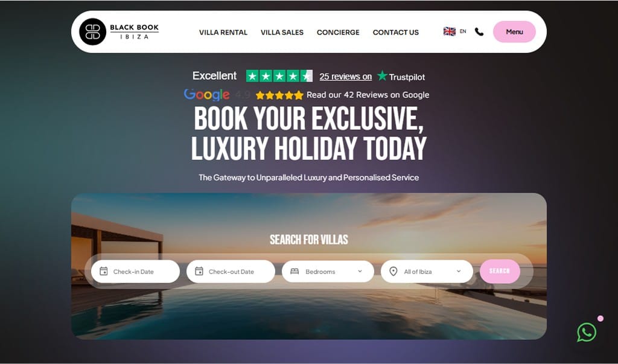Viewport: 618px width, 364px height.
Task: Open the Villa Sales menu item
Action: coord(282,33)
